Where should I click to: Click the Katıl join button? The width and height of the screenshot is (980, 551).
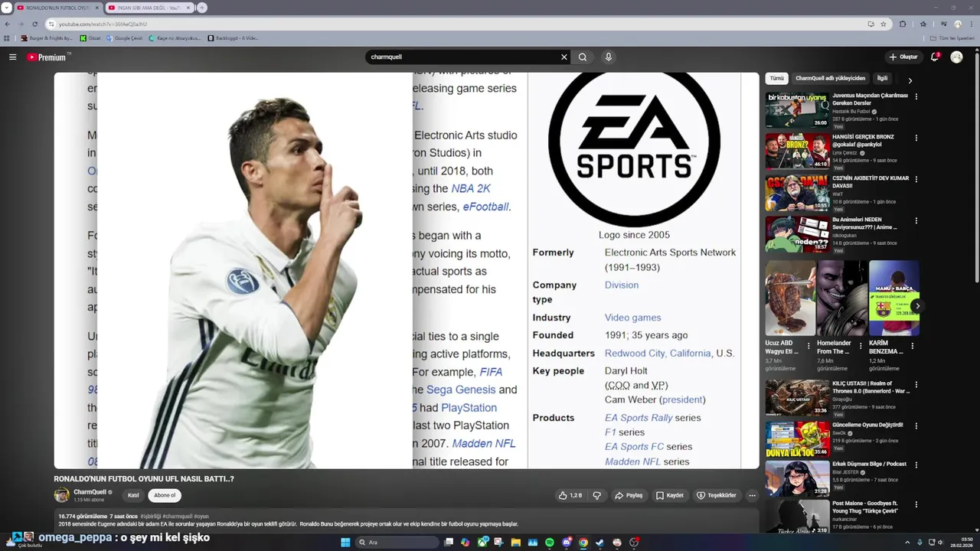point(133,495)
